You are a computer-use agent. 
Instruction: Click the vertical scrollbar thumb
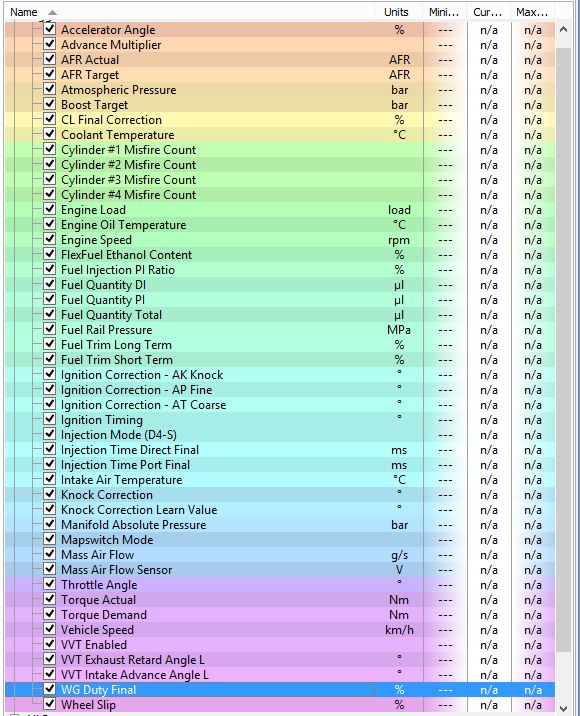click(x=564, y=349)
